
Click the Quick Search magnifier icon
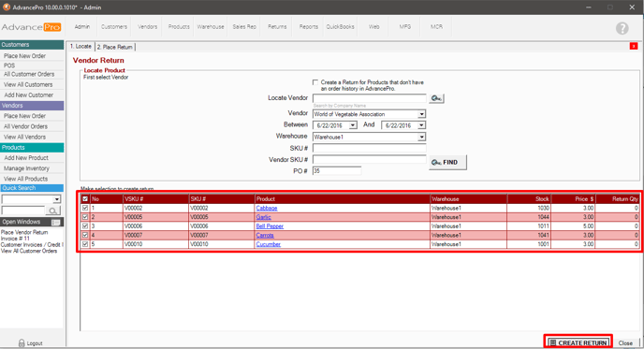(x=52, y=211)
